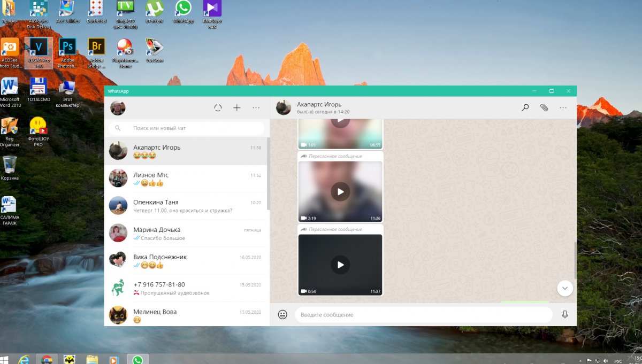Select the KMPlayer 64X desktop icon
The image size is (642, 364).
[212, 15]
